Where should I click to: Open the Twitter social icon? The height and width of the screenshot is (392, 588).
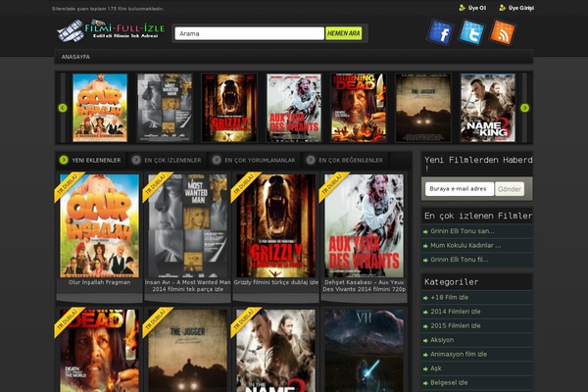[471, 32]
